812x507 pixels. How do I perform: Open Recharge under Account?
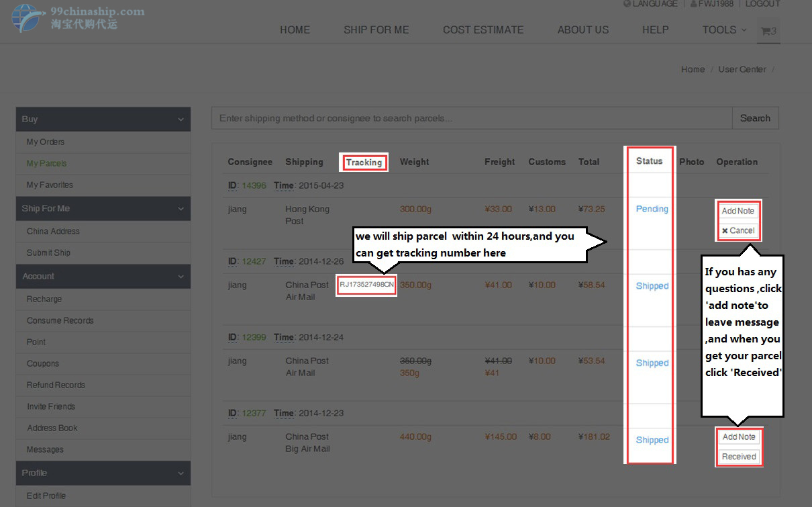tap(44, 299)
